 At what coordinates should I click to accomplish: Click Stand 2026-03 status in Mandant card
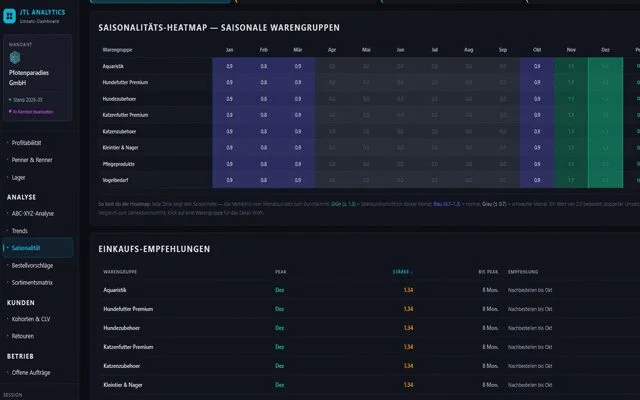[26, 100]
